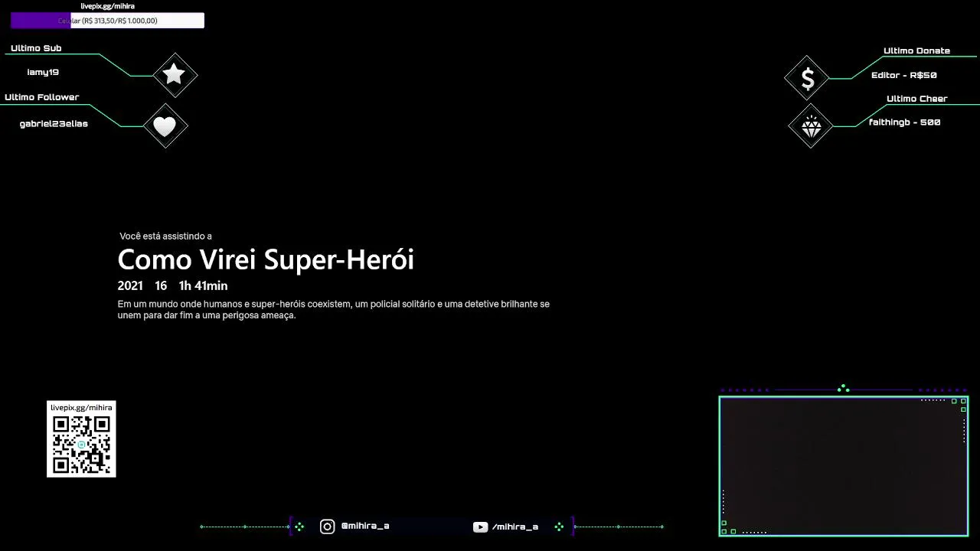Click the 'Ultimo Donate' label
The height and width of the screenshot is (551, 980).
coord(916,51)
